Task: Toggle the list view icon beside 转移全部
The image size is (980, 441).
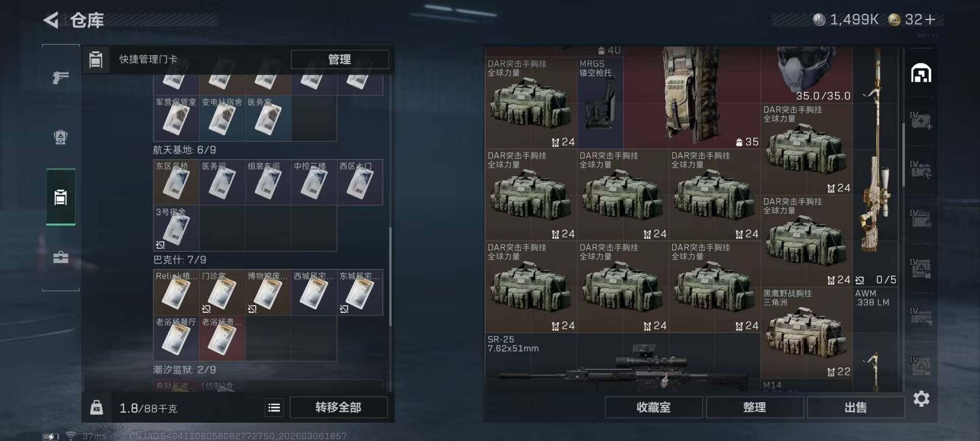Action: [274, 407]
